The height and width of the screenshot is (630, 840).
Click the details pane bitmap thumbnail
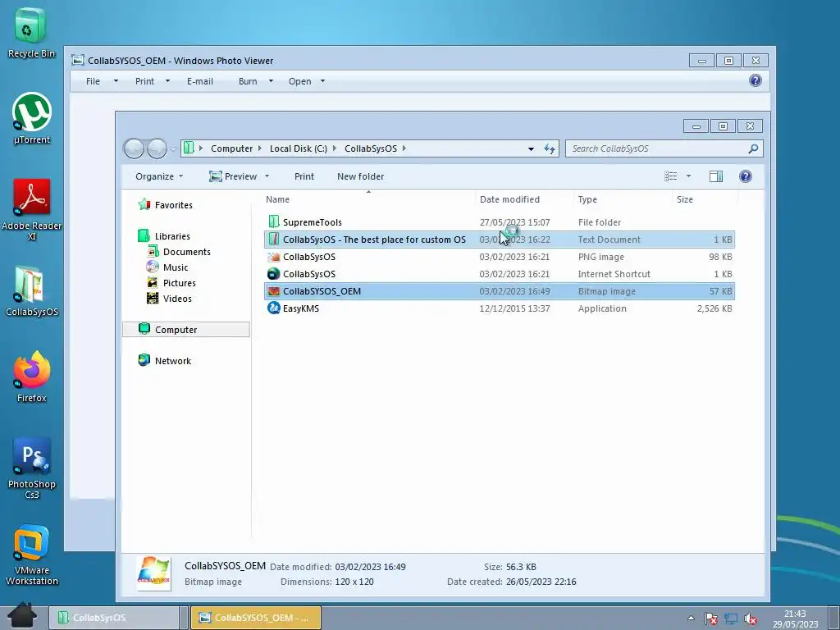(x=153, y=573)
